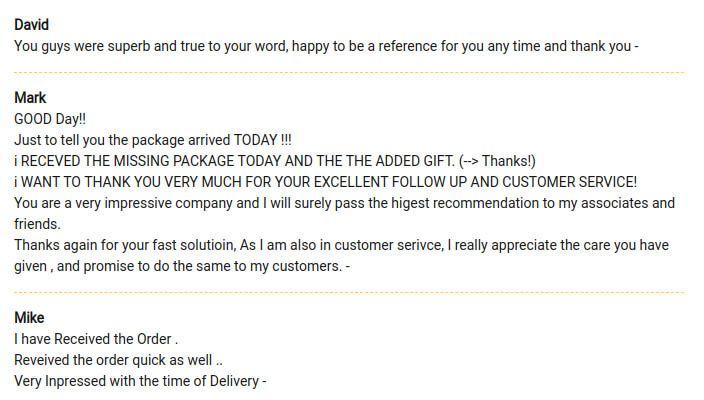Click the dashed yellow divider above Mike's review

coord(349,292)
